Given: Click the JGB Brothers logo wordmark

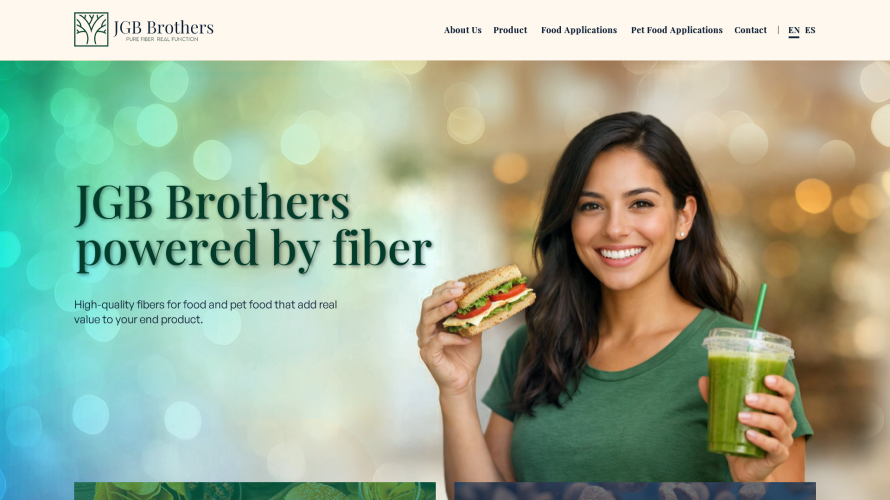Looking at the screenshot, I should 163,27.
